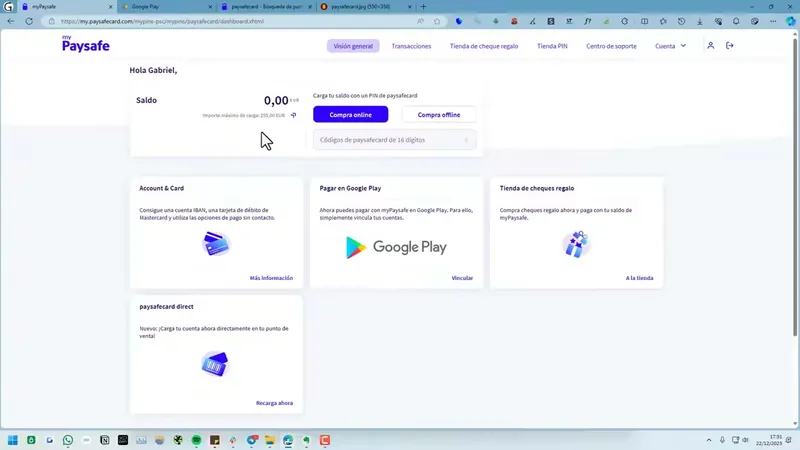The height and width of the screenshot is (450, 800).
Task: Reload the page with refresh icon
Action: [x=29, y=21]
